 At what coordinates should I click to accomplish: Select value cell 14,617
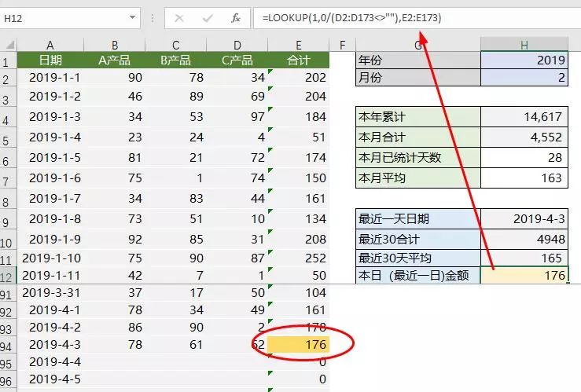tap(524, 117)
